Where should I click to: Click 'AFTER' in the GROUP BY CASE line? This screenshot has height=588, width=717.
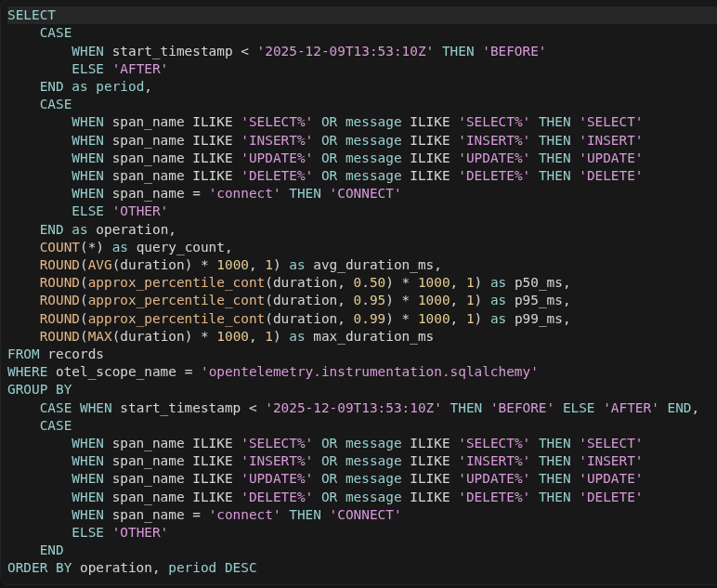click(x=631, y=408)
